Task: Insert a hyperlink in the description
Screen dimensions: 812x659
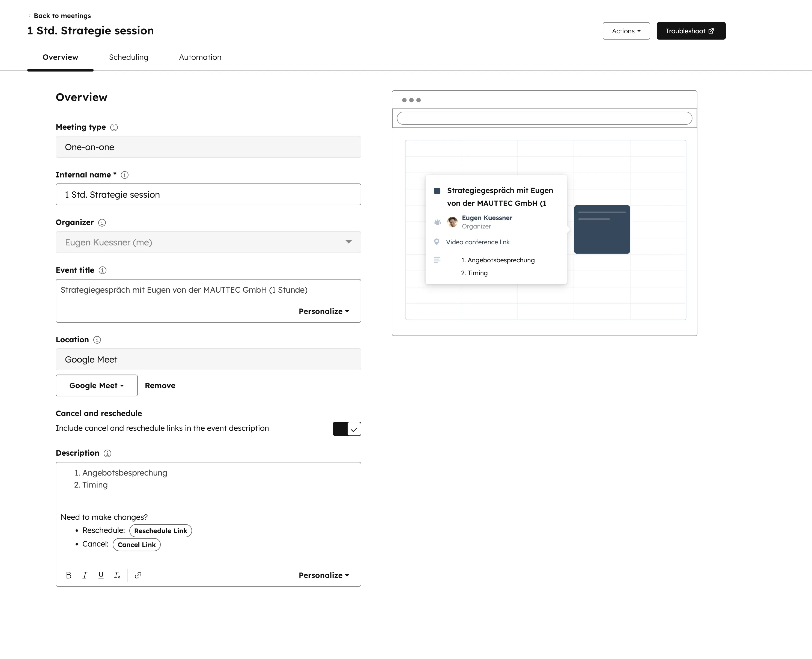Action: (x=138, y=575)
